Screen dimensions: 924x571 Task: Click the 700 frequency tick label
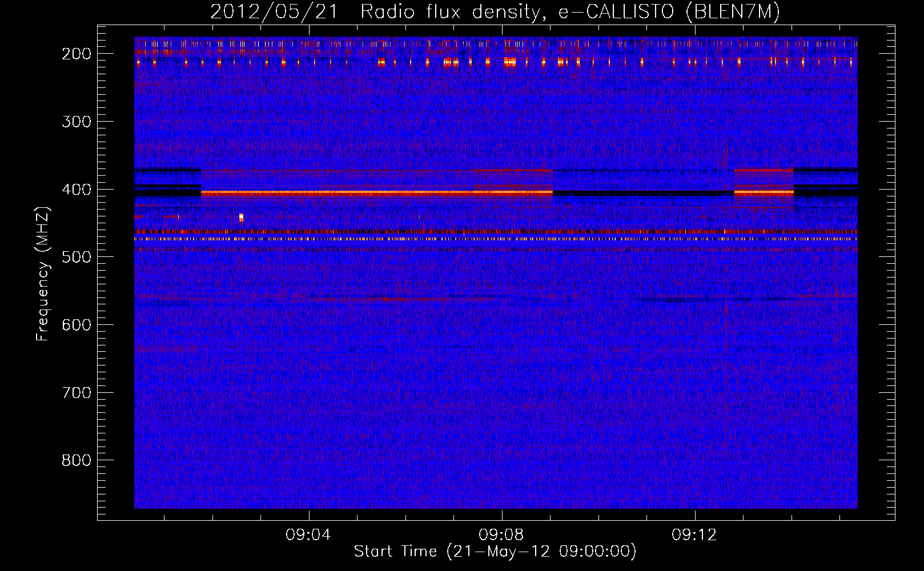[x=77, y=393]
